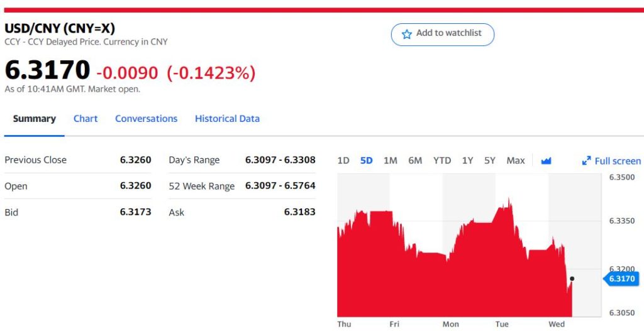Select the Summary tab
This screenshot has width=644, height=331.
pos(35,119)
